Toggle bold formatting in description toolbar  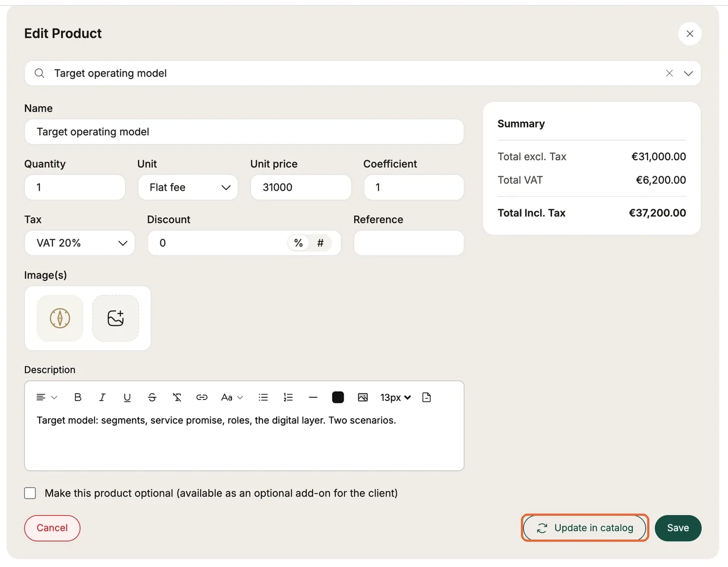click(78, 397)
